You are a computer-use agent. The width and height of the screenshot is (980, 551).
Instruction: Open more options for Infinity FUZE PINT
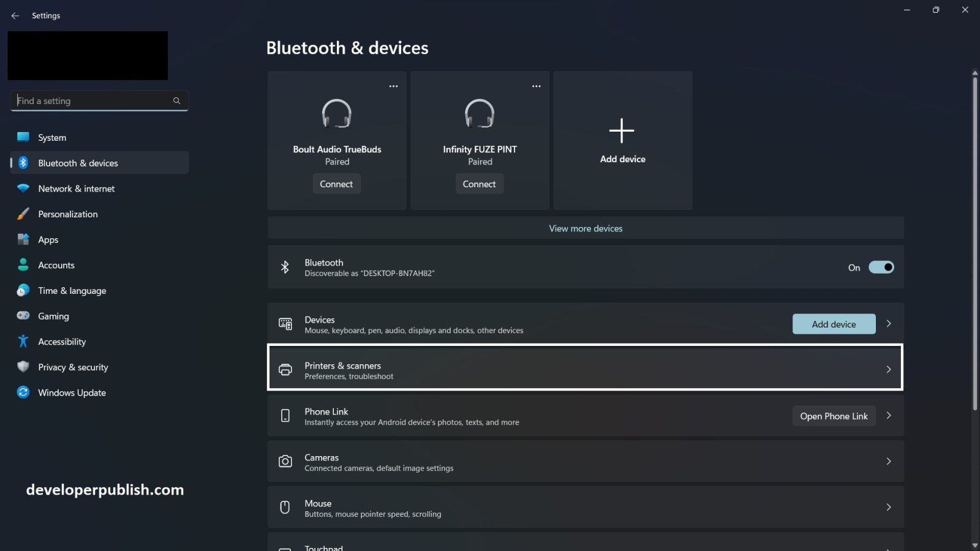coord(537,86)
